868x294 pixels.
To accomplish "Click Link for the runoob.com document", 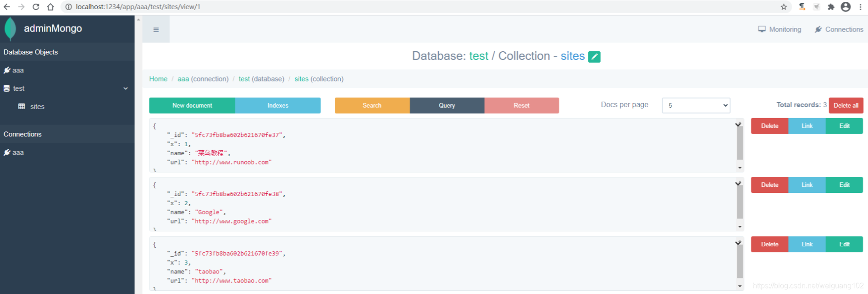I will coord(807,126).
